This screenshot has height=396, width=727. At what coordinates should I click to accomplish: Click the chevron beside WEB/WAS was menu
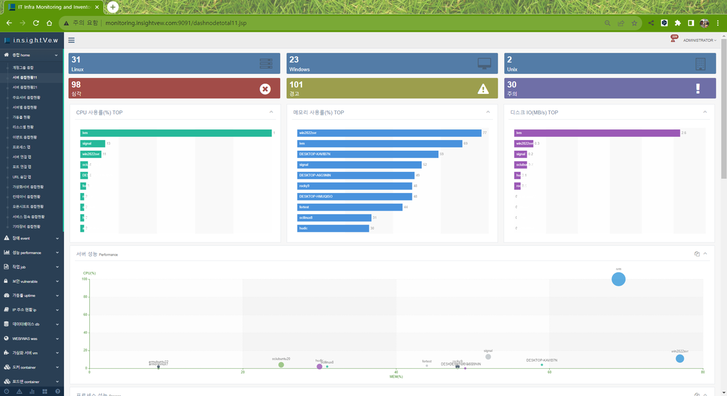click(57, 339)
